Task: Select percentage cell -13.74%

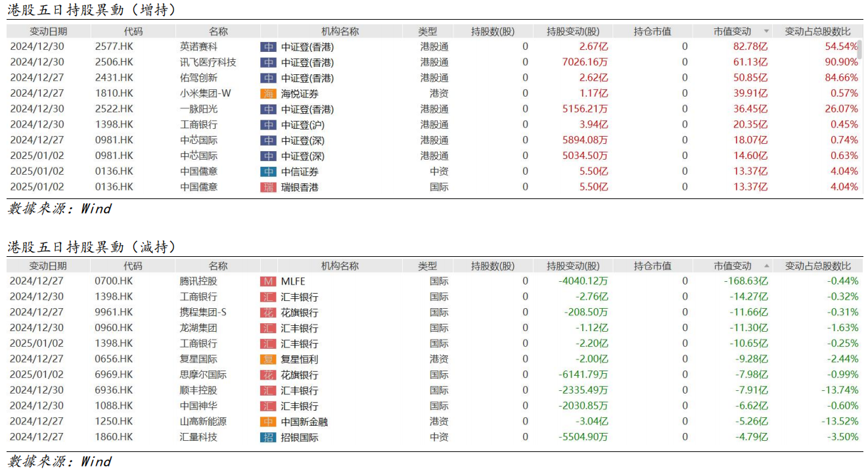Action: [x=840, y=390]
